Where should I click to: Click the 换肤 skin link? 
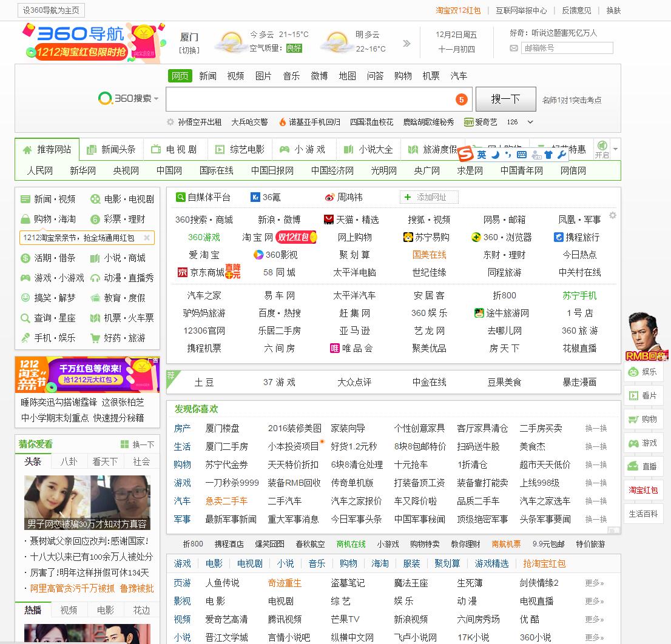click(613, 10)
